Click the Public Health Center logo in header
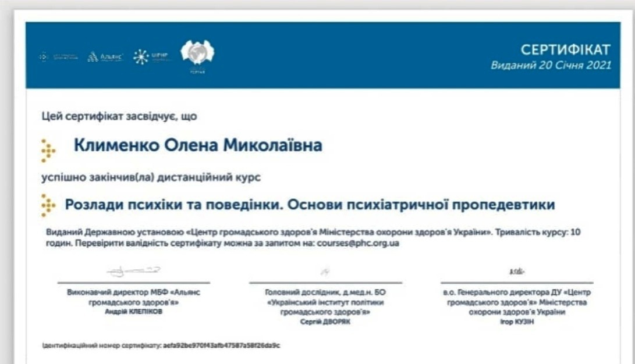The width and height of the screenshot is (635, 364). tap(58, 56)
